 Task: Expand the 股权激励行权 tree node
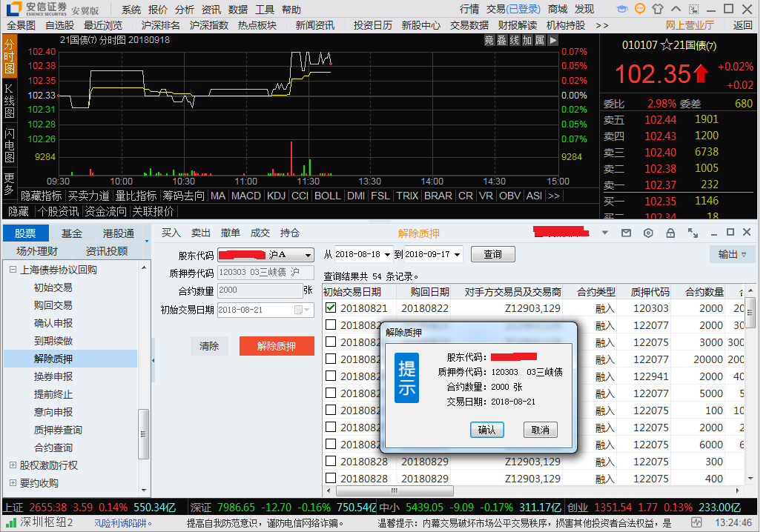click(13, 465)
